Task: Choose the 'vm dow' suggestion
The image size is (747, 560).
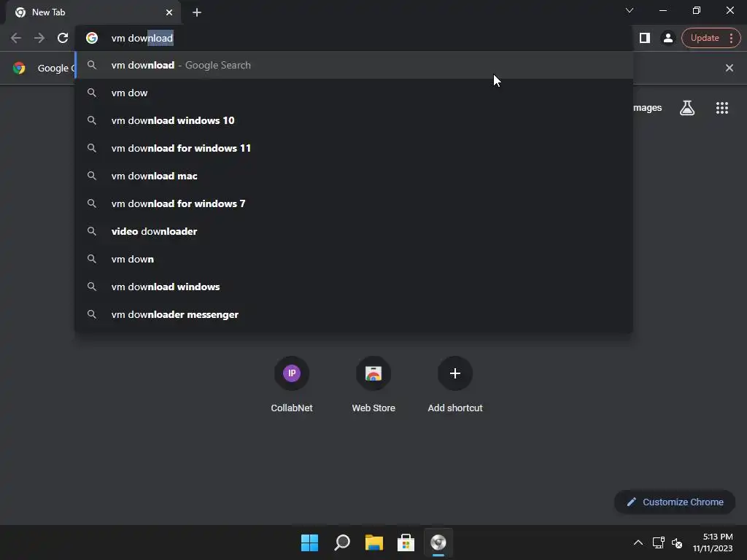Action: coord(354,93)
